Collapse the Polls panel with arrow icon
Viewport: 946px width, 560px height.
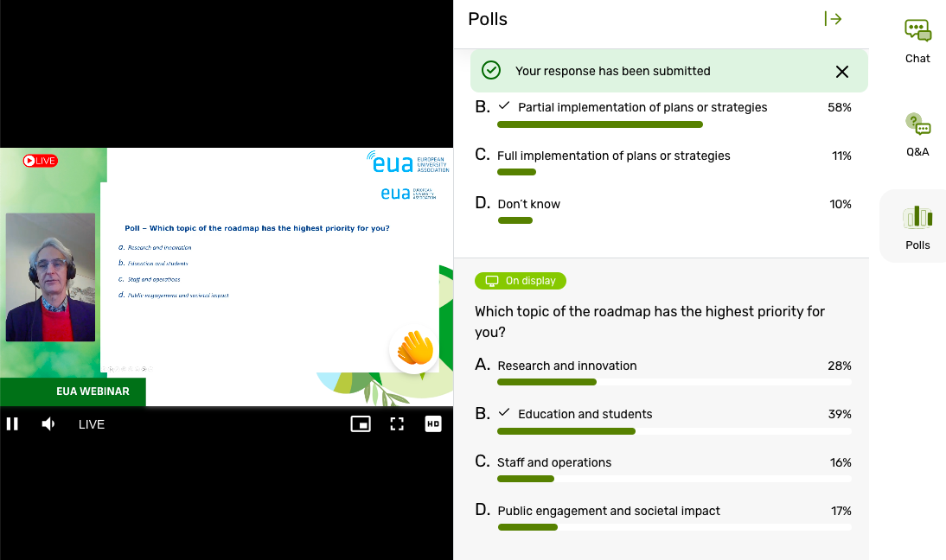pos(833,19)
